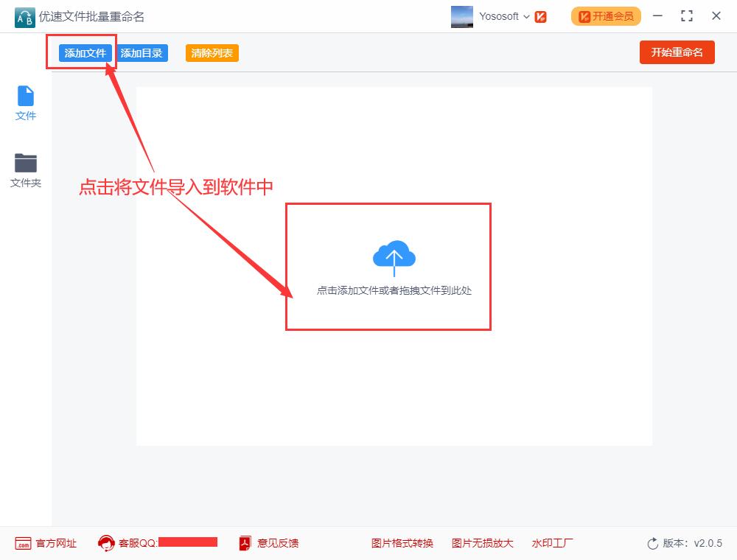Open the 官方网址 link
This screenshot has width=737, height=560.
56,543
